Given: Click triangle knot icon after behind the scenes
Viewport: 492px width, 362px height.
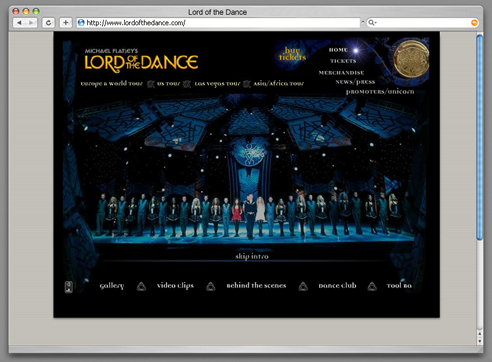Looking at the screenshot, I should 303,286.
